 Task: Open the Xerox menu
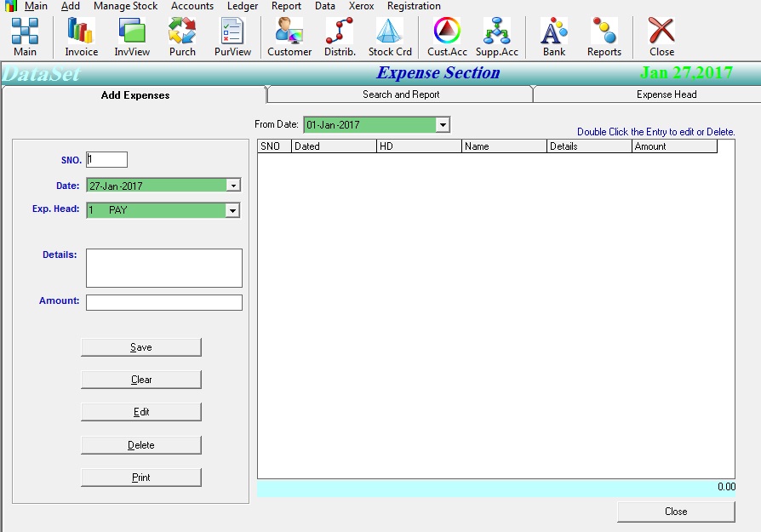click(361, 6)
